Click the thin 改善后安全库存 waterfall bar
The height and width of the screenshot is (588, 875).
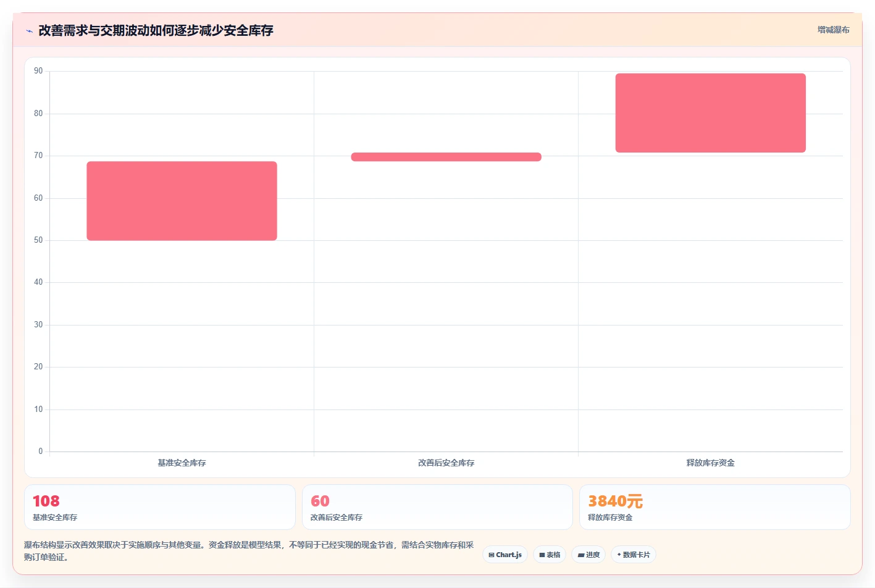(446, 157)
